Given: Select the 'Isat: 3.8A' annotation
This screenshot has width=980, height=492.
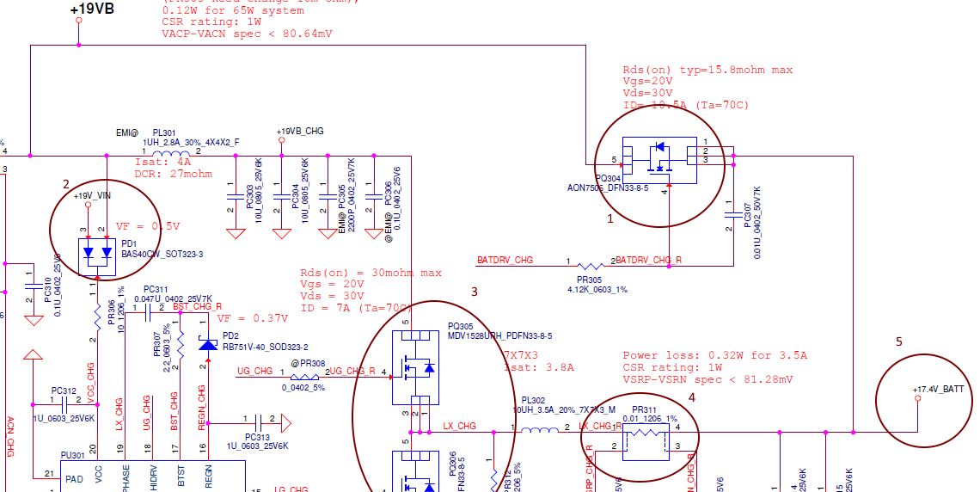Looking at the screenshot, I should pos(539,367).
